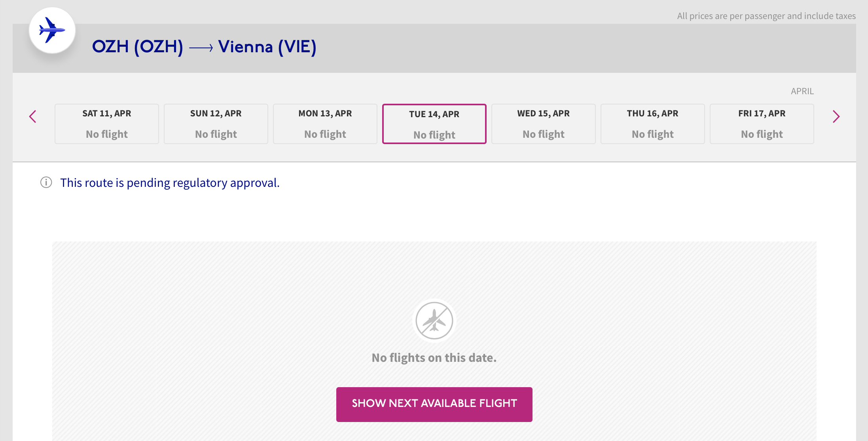Viewport: 868px width, 441px height.
Task: Select FRI 17, APR date tab
Action: pos(762,124)
